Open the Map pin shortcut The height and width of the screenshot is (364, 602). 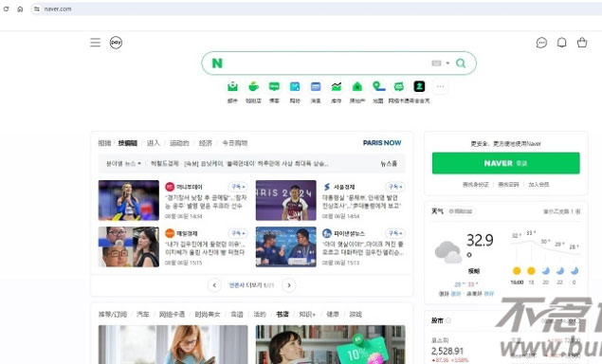pos(378,87)
